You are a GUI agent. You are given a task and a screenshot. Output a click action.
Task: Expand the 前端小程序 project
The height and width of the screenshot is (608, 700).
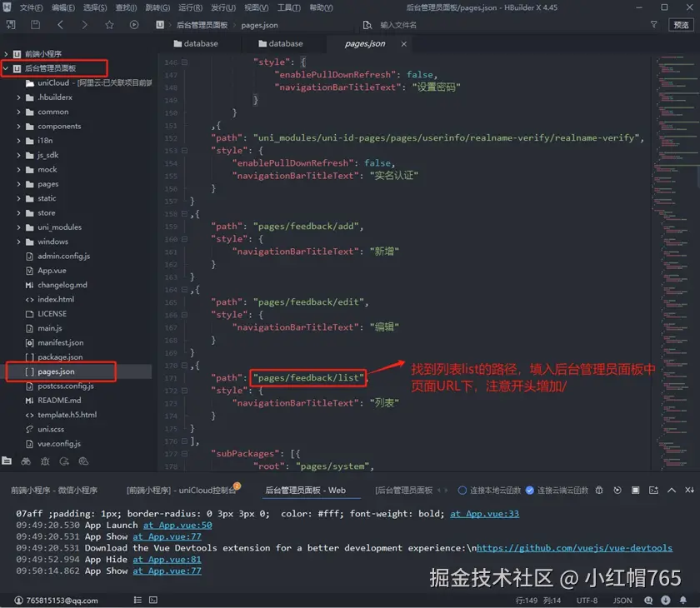click(x=6, y=54)
